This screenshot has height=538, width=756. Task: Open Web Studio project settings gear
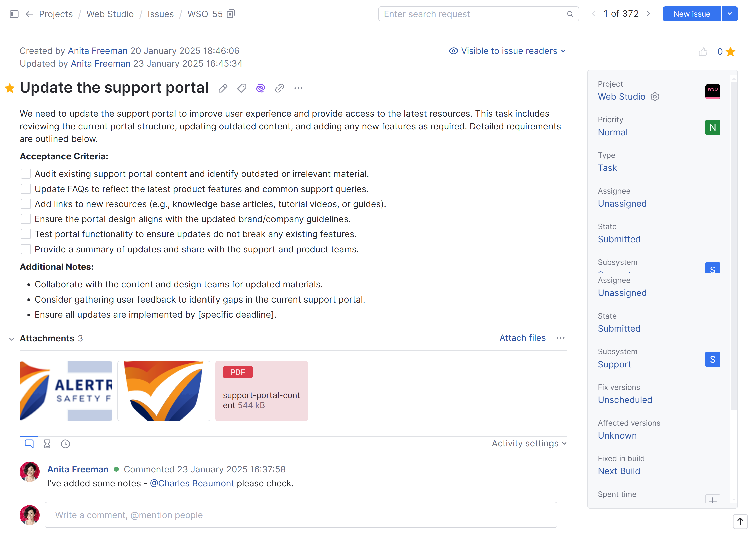click(655, 97)
